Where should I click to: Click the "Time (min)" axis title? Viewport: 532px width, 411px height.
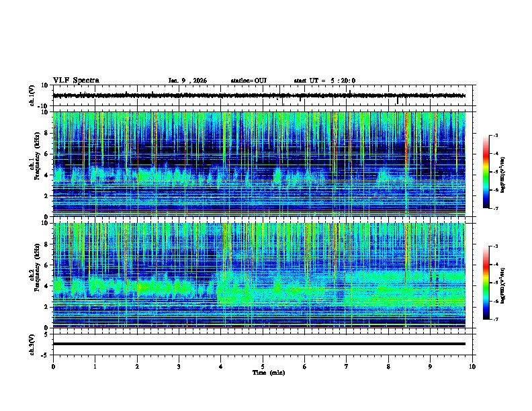point(269,373)
